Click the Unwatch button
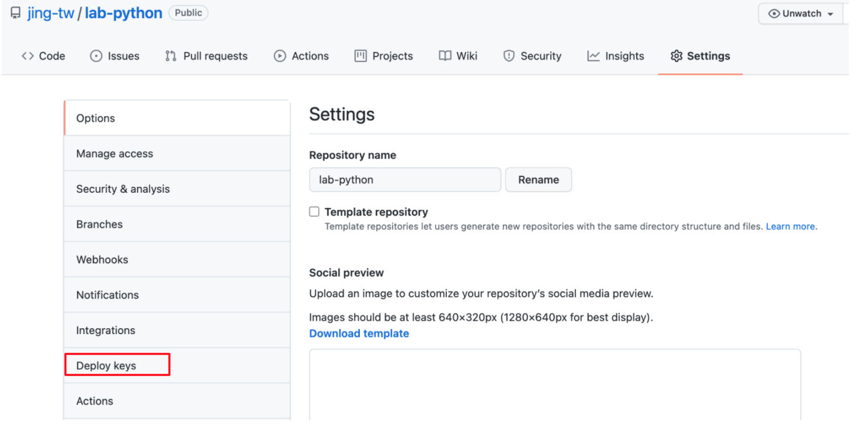The width and height of the screenshot is (868, 431). [x=801, y=13]
